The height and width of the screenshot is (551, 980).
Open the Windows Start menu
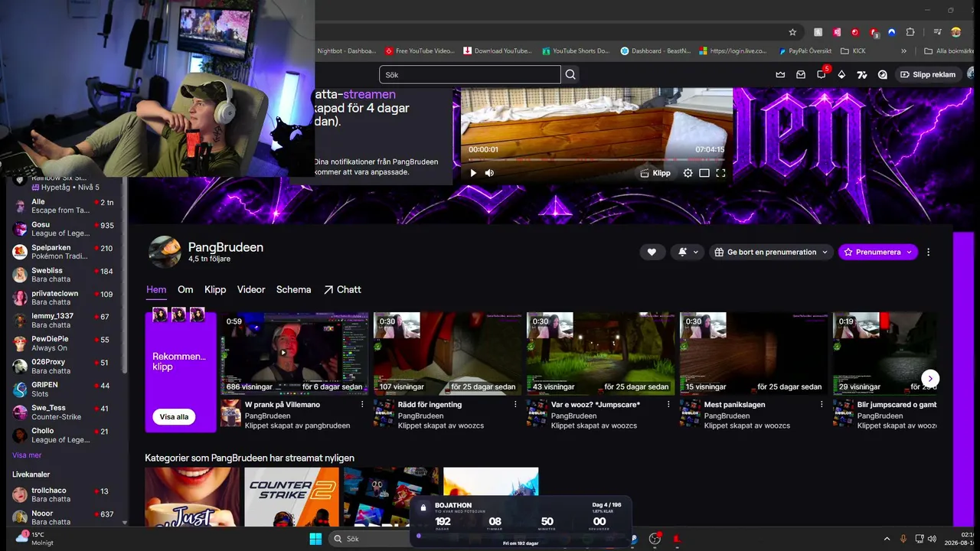(315, 539)
